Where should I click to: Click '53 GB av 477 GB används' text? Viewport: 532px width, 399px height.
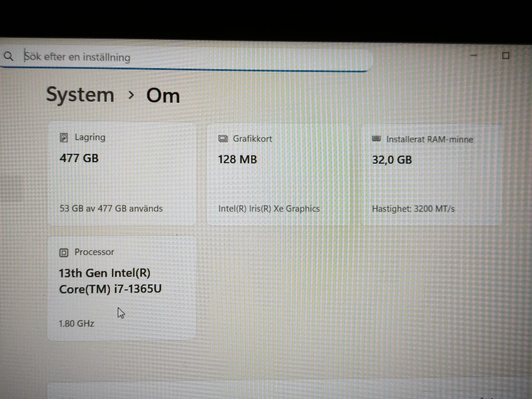111,208
